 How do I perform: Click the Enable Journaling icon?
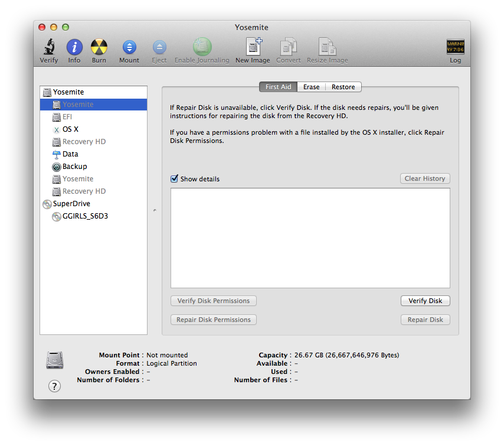click(202, 47)
